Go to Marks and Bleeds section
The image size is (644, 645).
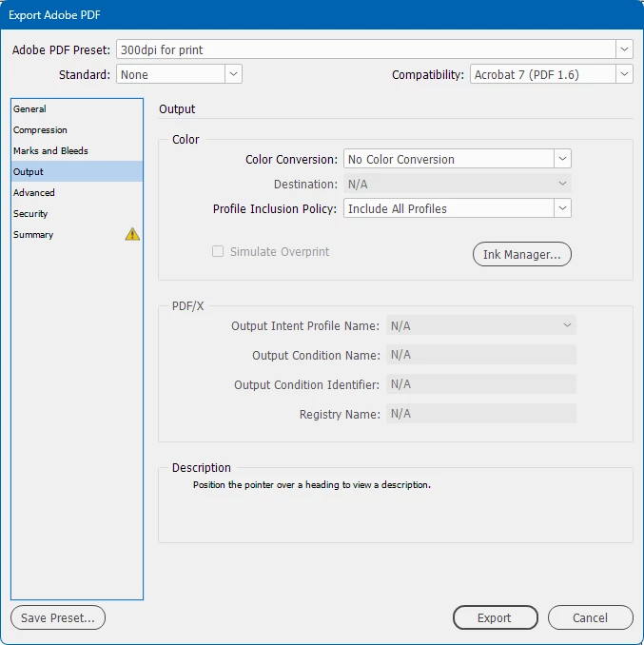[x=77, y=151]
